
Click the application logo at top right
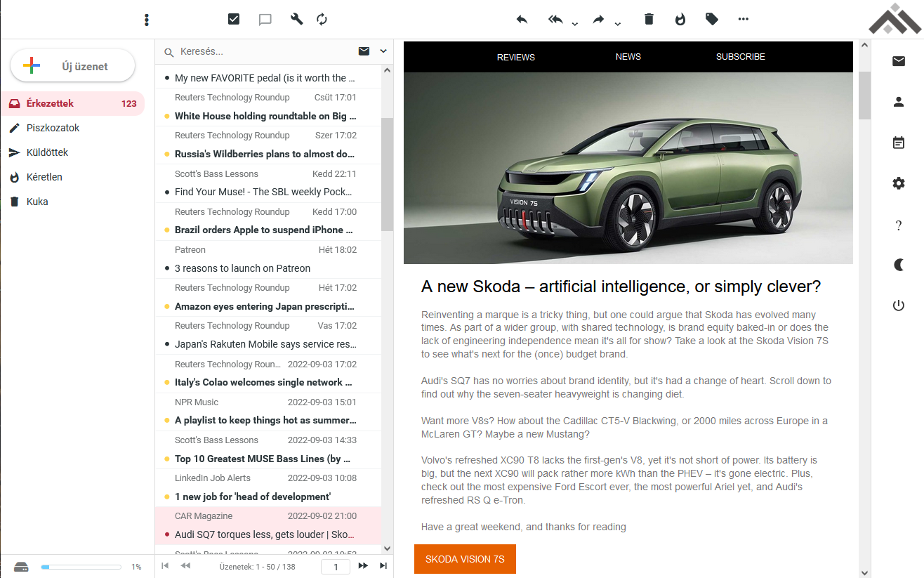coord(894,19)
